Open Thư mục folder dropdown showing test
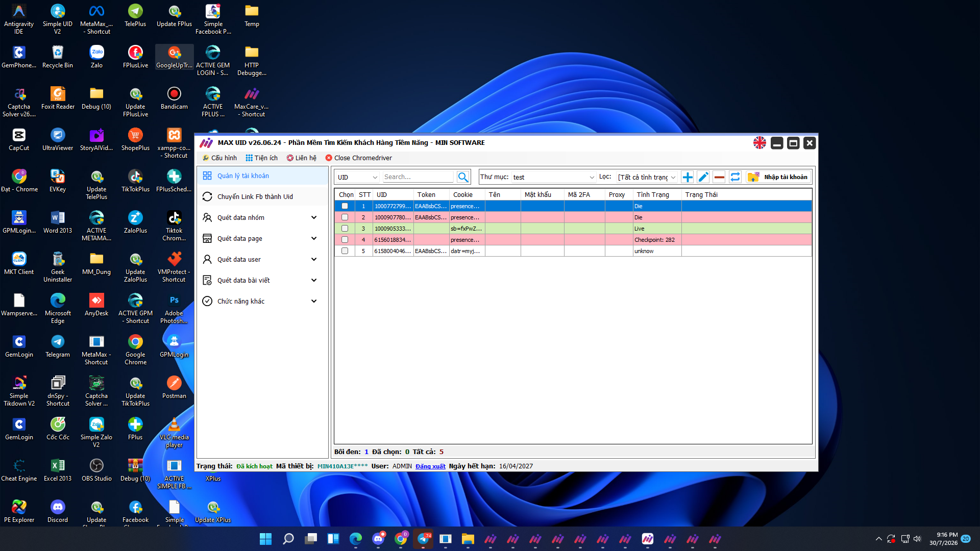Screen dimensions: 980x551 coord(554,177)
